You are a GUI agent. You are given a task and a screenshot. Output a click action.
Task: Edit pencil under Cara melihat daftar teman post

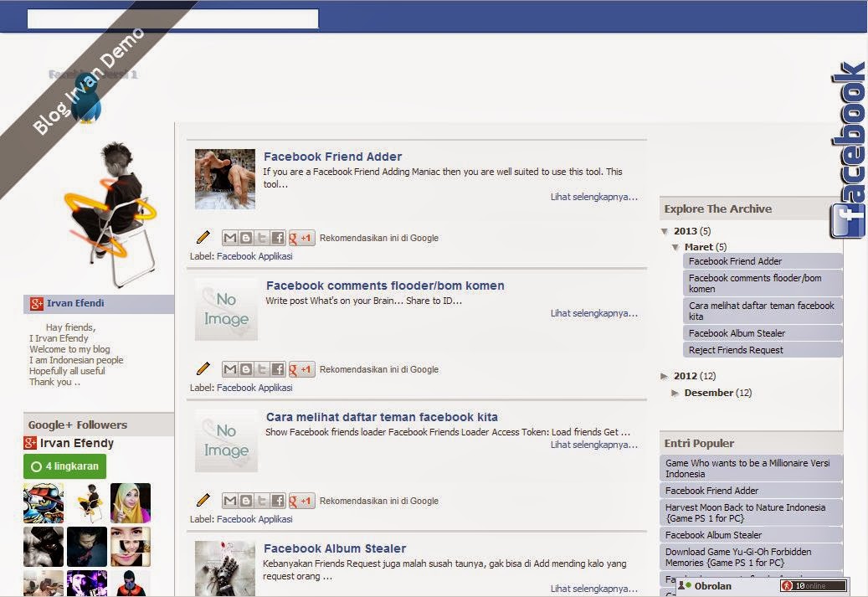[x=203, y=500]
